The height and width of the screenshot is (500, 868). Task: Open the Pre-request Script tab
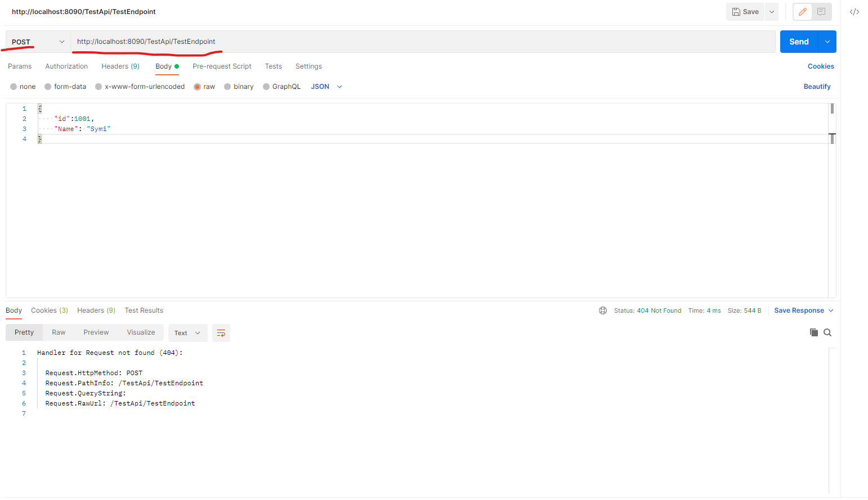pos(222,66)
